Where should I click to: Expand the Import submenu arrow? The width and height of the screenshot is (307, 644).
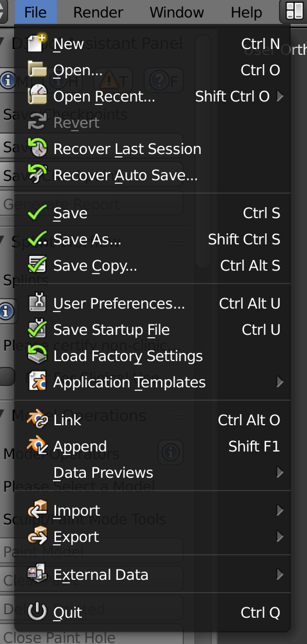coord(280,510)
